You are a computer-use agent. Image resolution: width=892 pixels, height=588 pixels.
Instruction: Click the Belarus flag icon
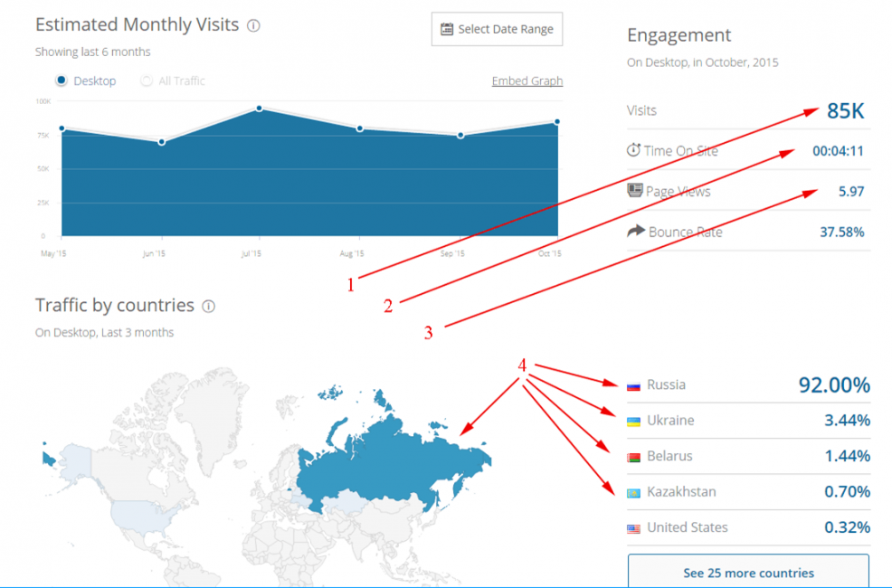[633, 457]
